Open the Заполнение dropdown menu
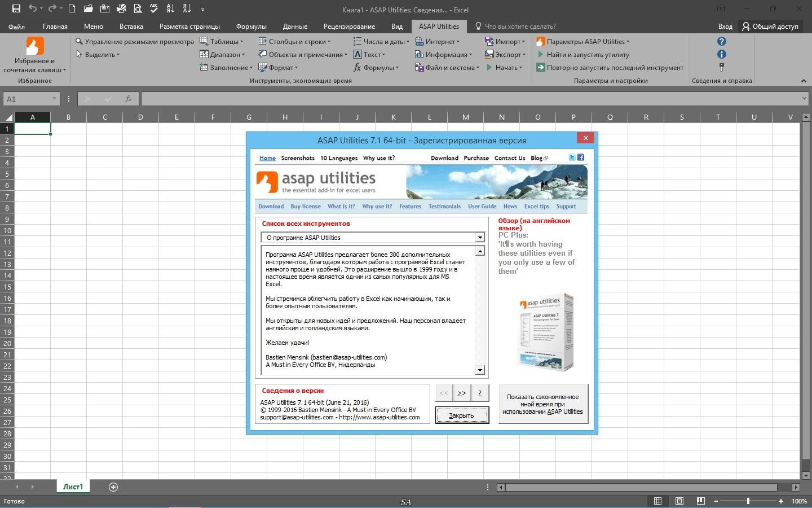This screenshot has height=508, width=812. tap(226, 67)
